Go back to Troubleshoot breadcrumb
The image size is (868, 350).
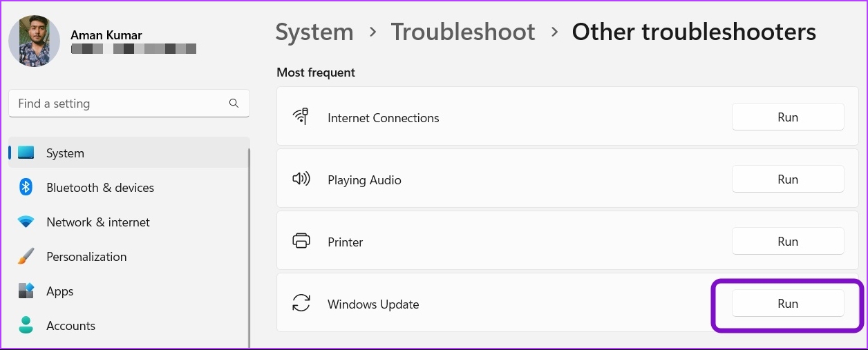point(463,32)
